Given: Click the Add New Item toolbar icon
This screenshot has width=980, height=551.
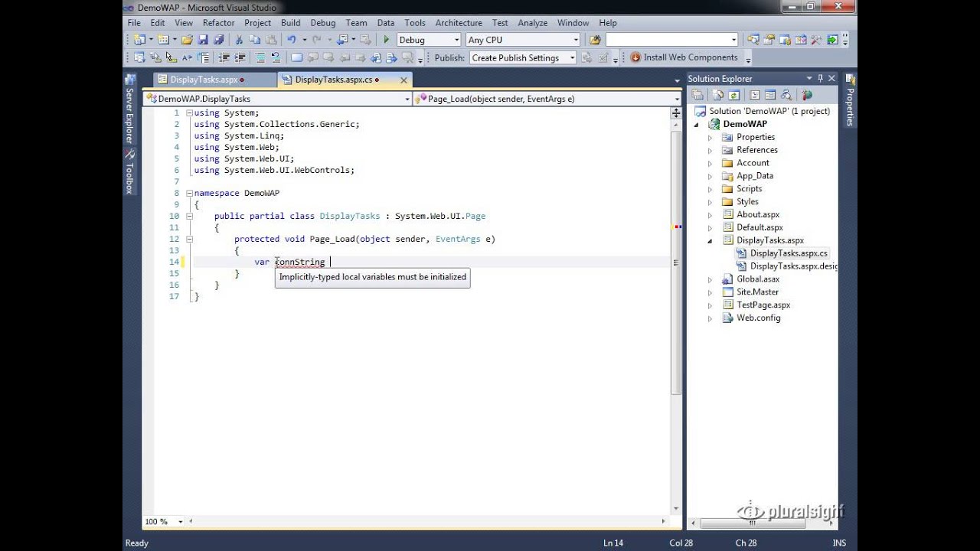Looking at the screenshot, I should click(163, 40).
